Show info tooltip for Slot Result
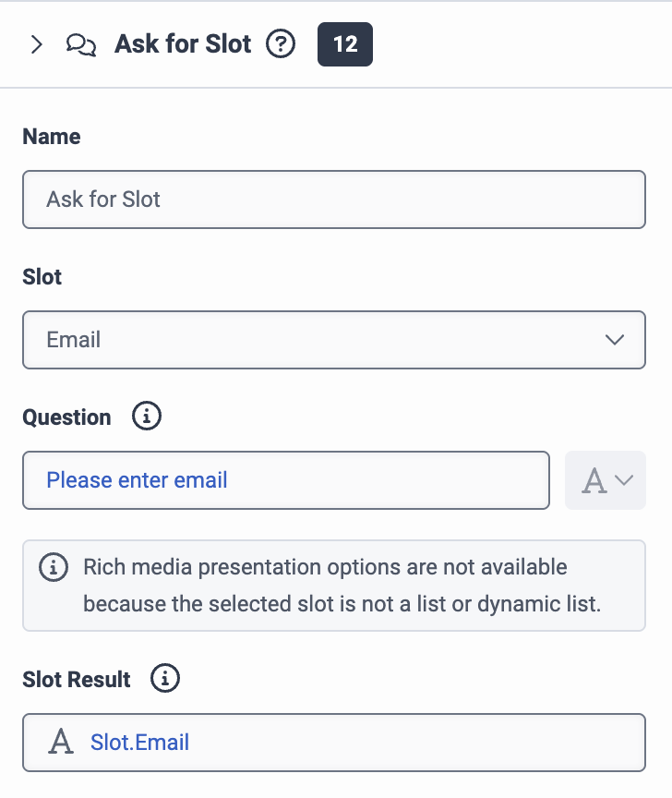Viewport: 672px width, 798px height. click(165, 678)
